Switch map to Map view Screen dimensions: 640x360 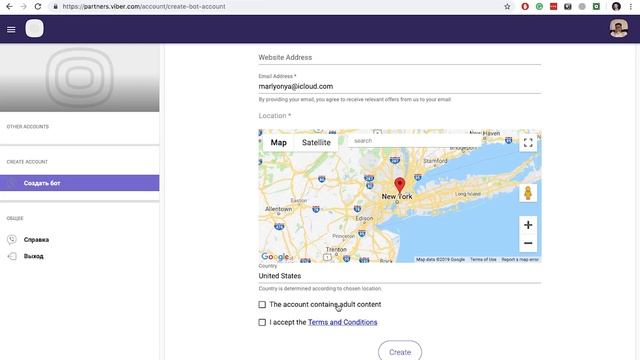278,142
